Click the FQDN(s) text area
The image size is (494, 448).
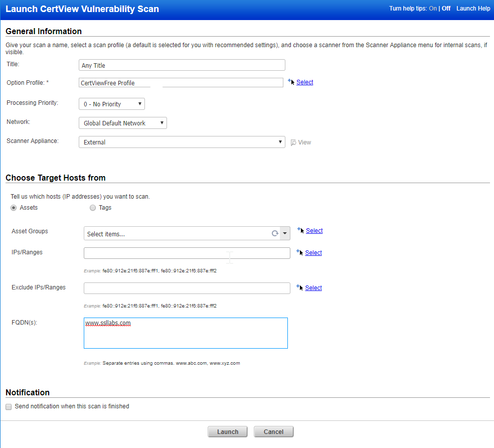pyautogui.click(x=186, y=333)
